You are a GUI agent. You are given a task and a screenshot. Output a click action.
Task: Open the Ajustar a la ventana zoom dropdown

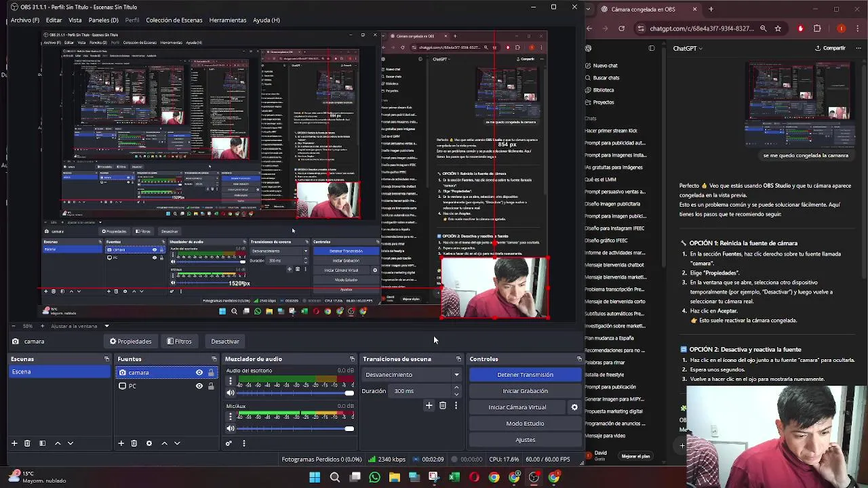coord(80,326)
